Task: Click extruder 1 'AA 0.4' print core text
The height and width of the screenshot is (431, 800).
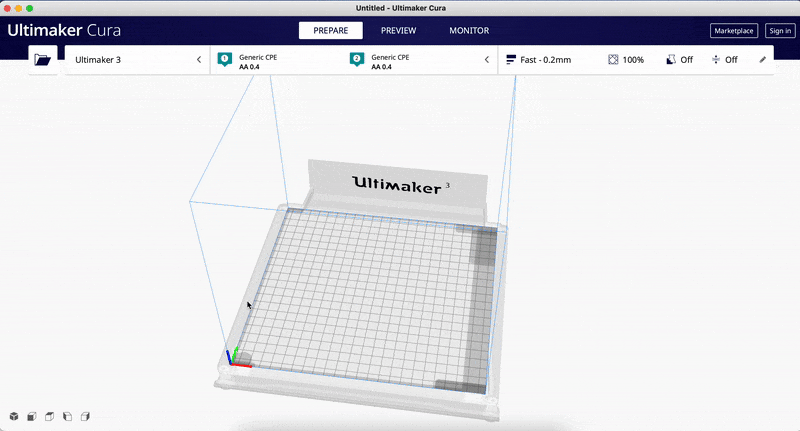Action: (x=249, y=67)
